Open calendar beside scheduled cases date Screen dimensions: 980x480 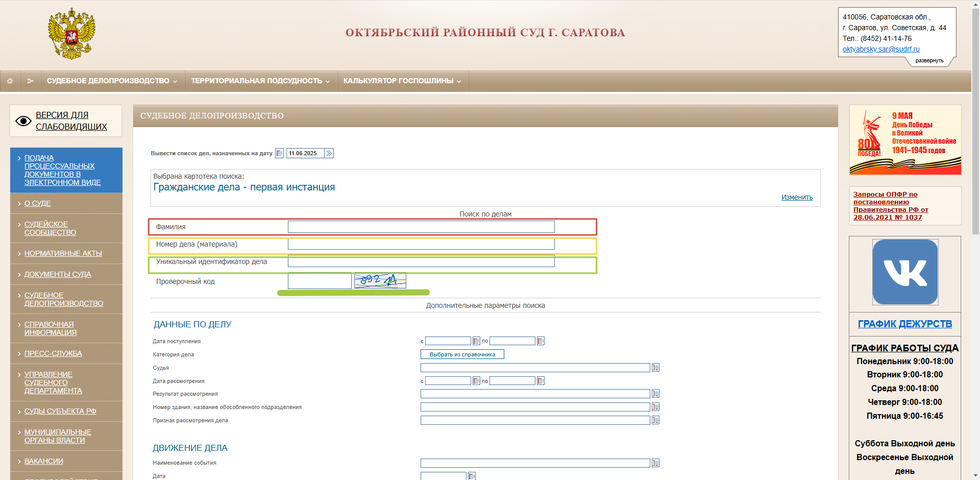click(279, 153)
